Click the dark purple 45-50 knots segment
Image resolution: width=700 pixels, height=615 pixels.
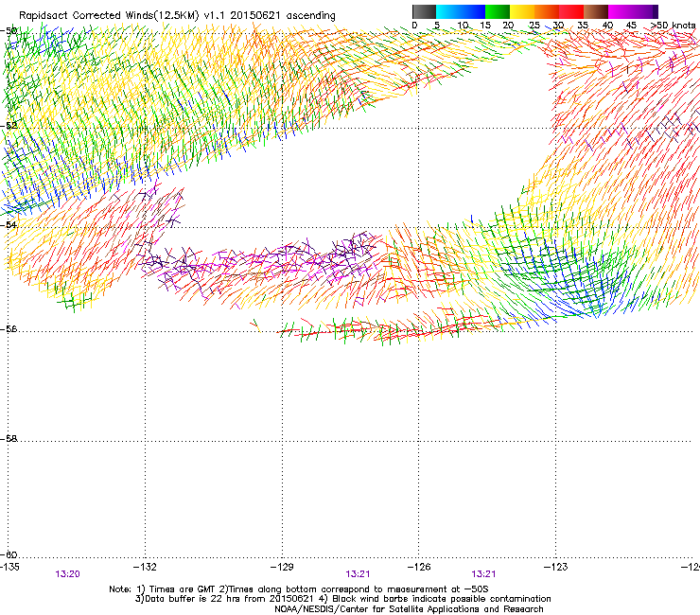645,11
